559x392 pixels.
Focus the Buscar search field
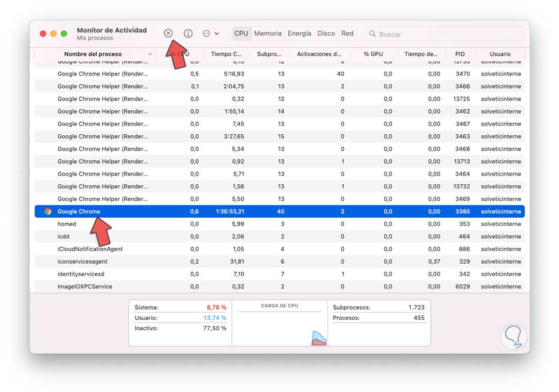(x=445, y=34)
